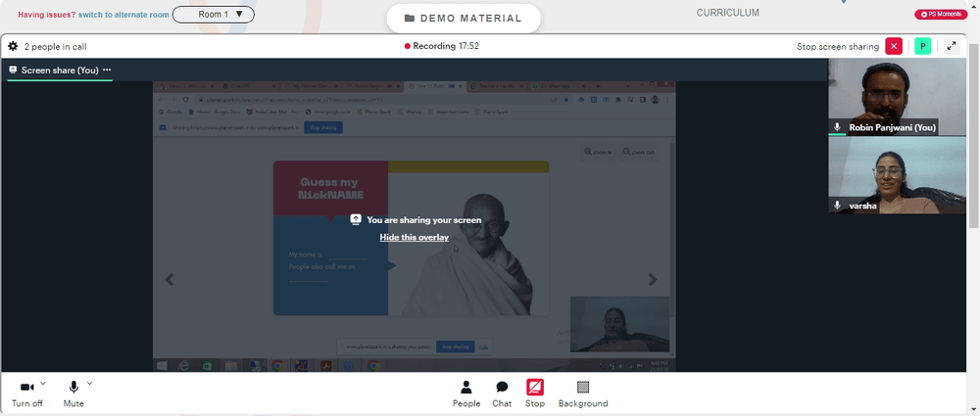Click the Having issues? text
The height and width of the screenshot is (416, 980).
point(47,15)
